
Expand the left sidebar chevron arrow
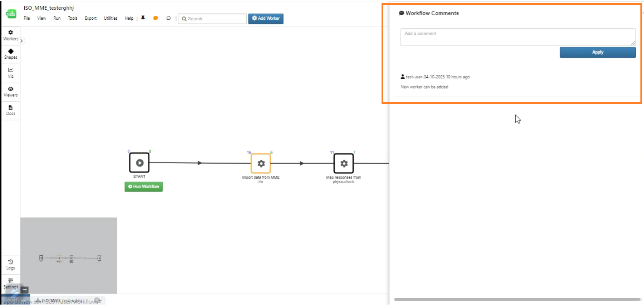(21, 41)
